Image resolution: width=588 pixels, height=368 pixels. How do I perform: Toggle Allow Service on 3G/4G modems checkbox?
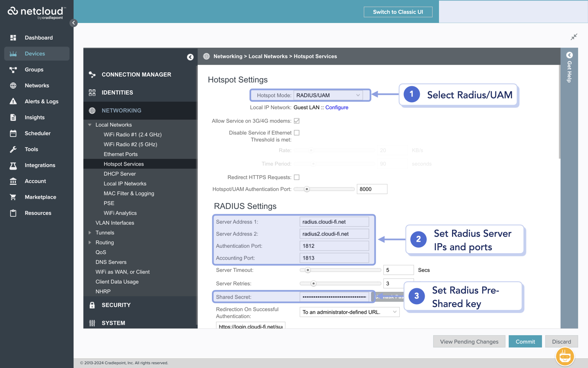[297, 121]
